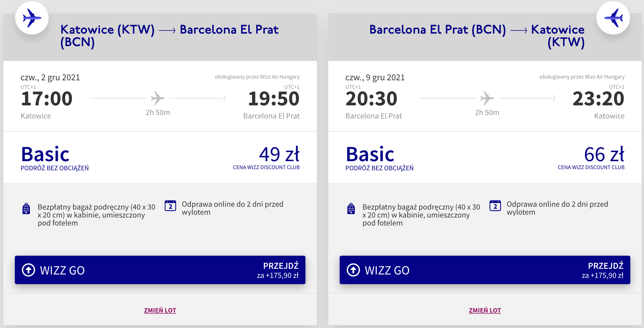644x328 pixels.
Task: Click the 17:00 departure time from Katowice
Action: pyautogui.click(x=47, y=99)
